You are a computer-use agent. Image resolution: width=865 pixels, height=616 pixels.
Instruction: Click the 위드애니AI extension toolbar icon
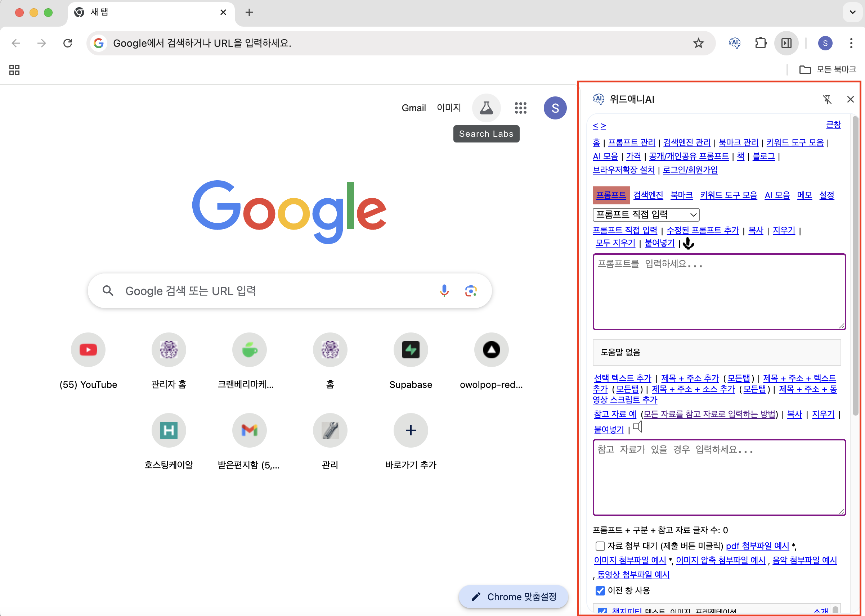tap(734, 43)
